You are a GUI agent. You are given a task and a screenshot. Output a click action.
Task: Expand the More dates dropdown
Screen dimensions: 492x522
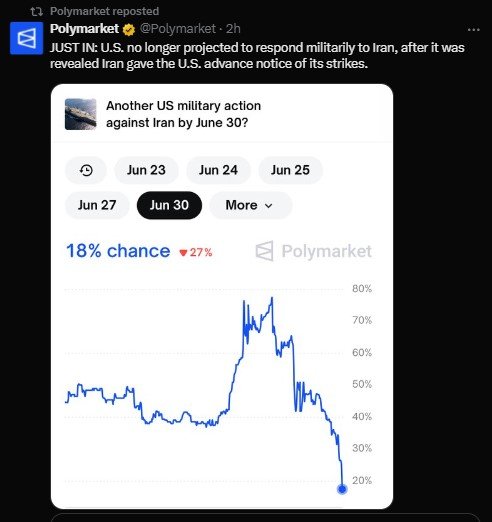coord(251,205)
